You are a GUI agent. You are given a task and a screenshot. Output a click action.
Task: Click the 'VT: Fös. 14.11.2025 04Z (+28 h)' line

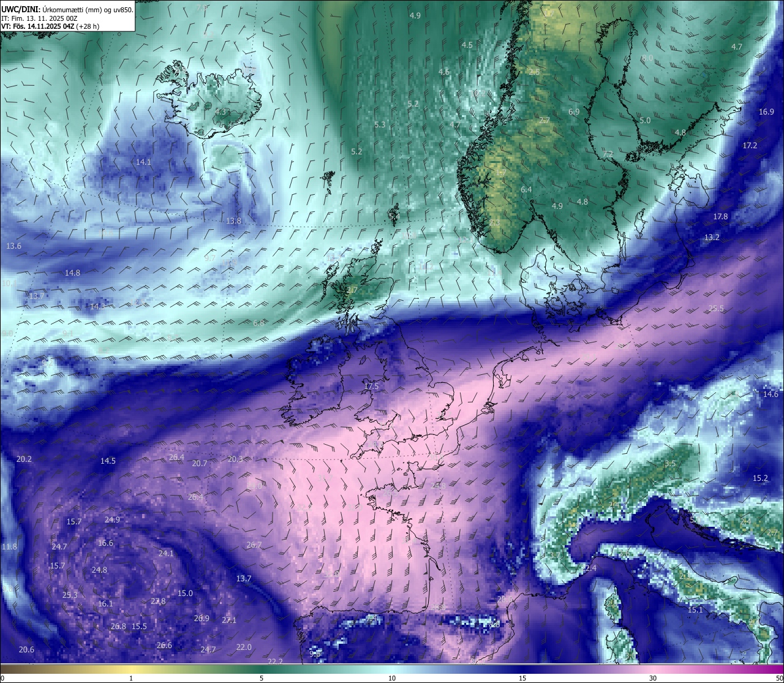click(x=50, y=26)
